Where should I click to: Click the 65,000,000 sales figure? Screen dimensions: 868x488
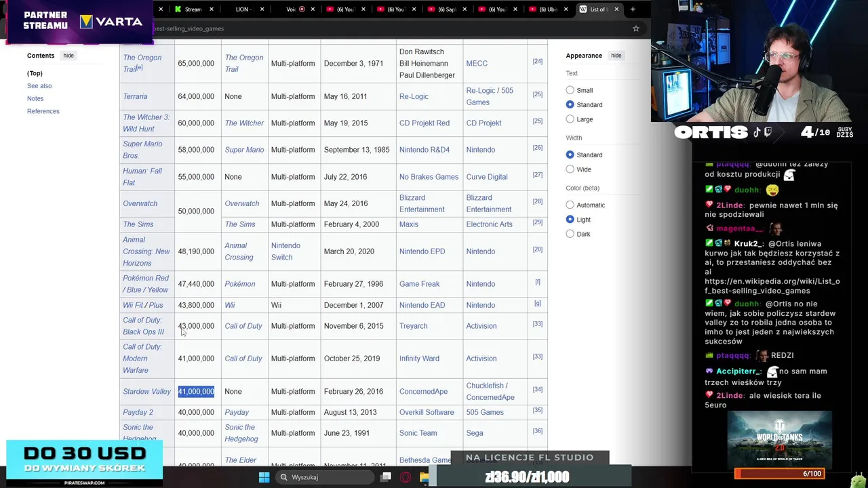coord(196,64)
